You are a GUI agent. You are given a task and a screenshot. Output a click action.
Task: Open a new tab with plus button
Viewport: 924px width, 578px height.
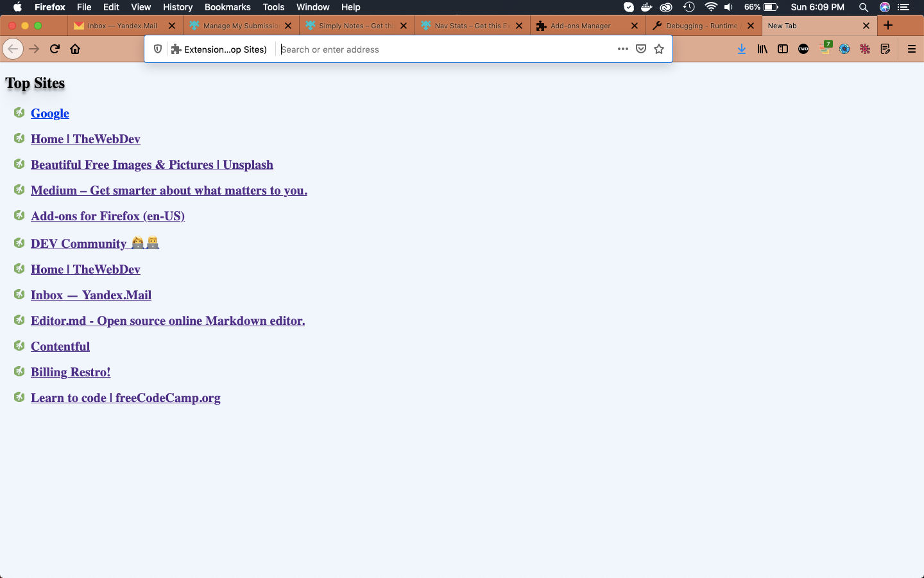click(x=888, y=26)
